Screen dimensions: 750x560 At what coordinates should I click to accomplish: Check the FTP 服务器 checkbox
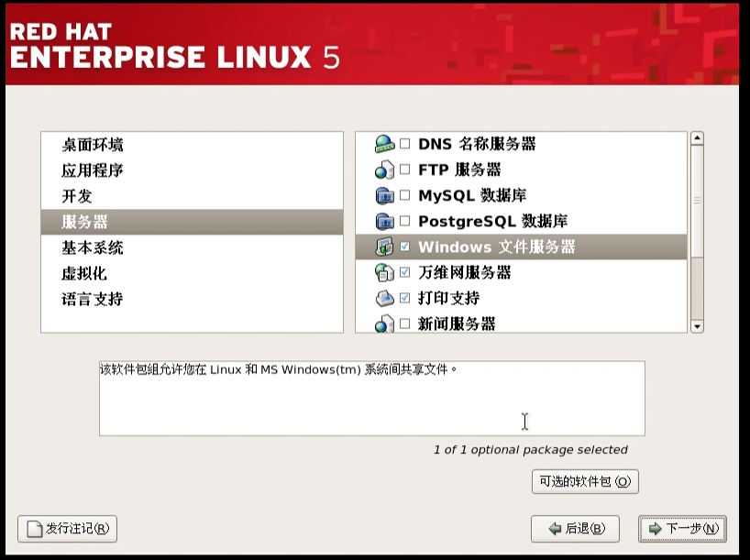click(404, 170)
